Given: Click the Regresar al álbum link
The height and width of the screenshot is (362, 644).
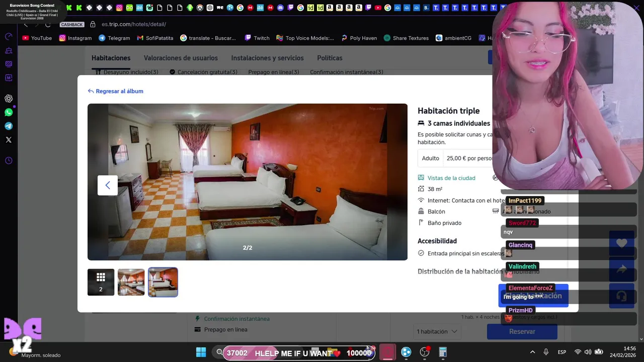Looking at the screenshot, I should pyautogui.click(x=116, y=91).
